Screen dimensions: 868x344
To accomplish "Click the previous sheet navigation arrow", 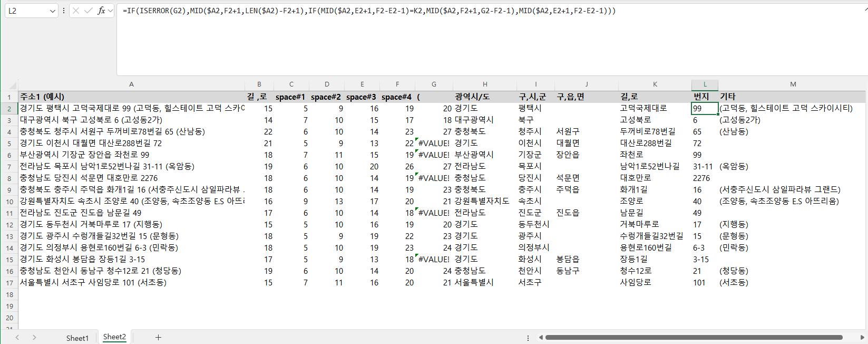I will tap(17, 337).
